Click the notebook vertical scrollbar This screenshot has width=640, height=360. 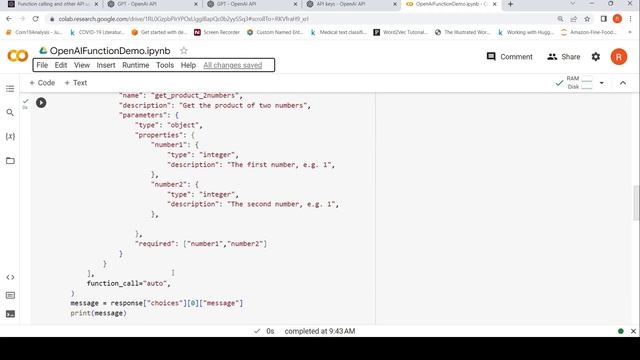[x=636, y=202]
